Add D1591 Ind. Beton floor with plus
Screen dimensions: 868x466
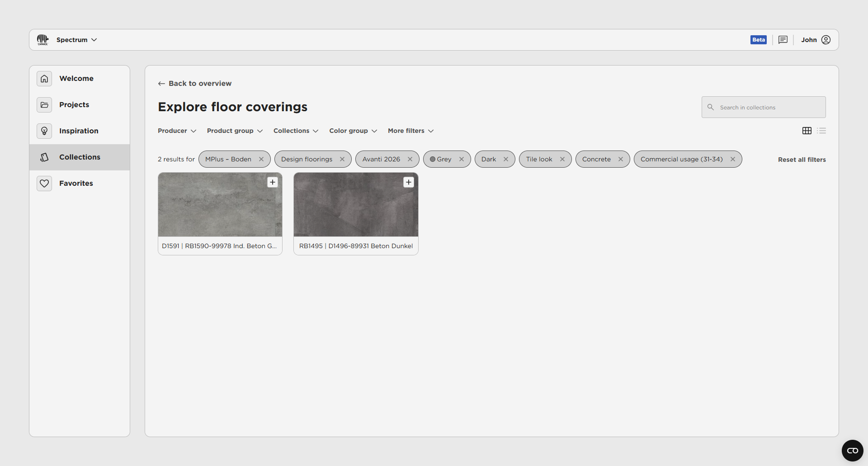272,182
